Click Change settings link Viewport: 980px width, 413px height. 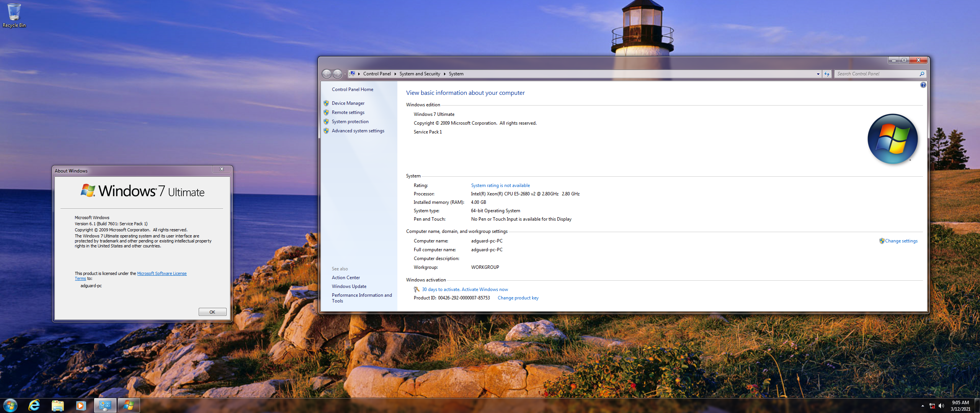point(901,241)
